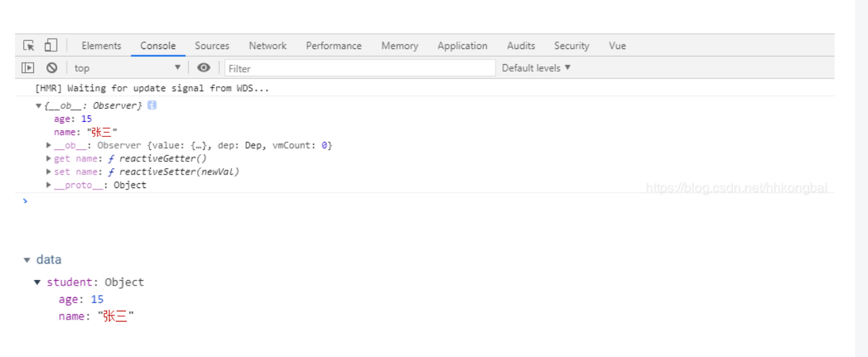Expand the set name reactiveSetter entry
Screen dimensions: 868x357
(x=49, y=172)
